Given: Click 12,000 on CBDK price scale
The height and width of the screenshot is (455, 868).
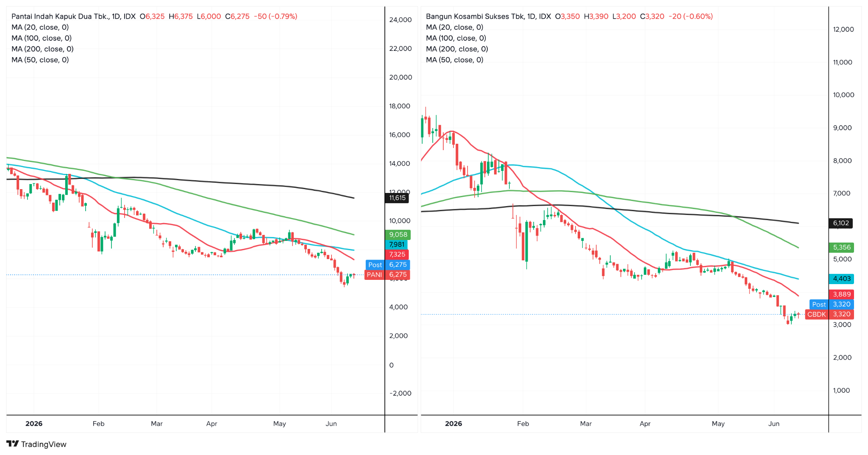Looking at the screenshot, I should tap(843, 30).
